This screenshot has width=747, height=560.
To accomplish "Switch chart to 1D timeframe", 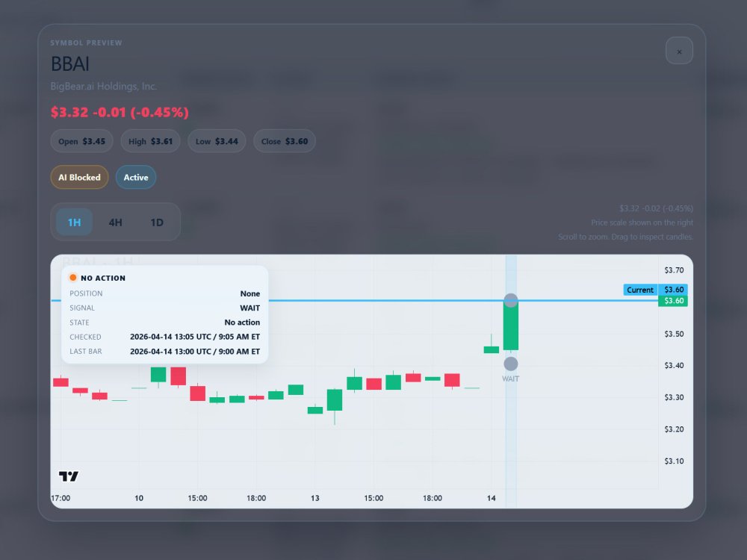I will click(x=157, y=222).
